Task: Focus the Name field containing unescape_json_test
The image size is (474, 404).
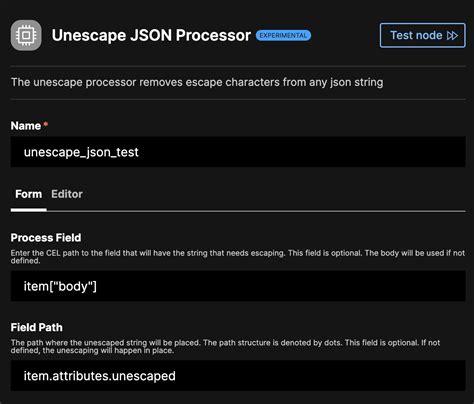Action: pyautogui.click(x=238, y=152)
